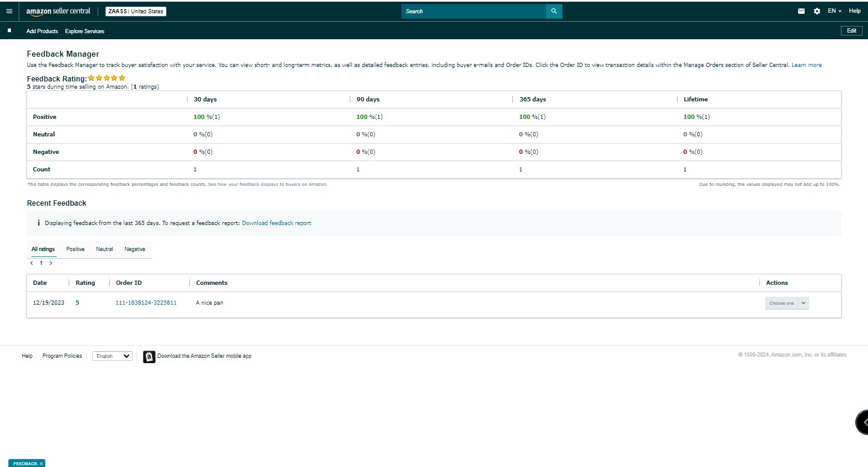Click Download feedback report link
This screenshot has width=868, height=467.
tap(277, 223)
